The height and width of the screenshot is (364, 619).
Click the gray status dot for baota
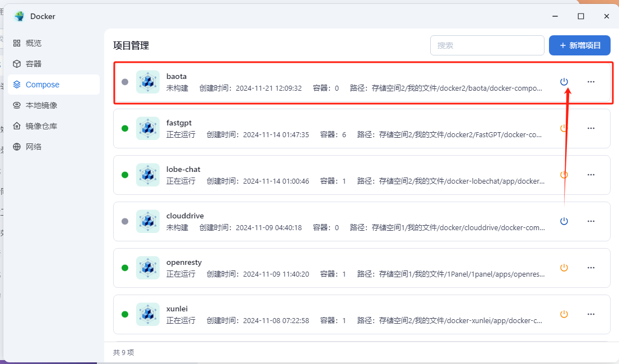[x=125, y=82]
